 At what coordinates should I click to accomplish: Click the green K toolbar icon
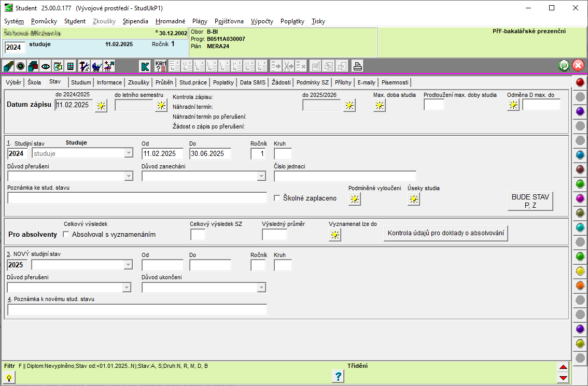(145, 66)
